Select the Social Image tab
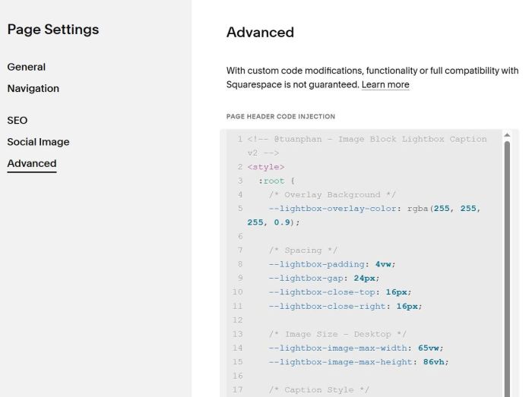Image resolution: width=532 pixels, height=397 pixels. tap(38, 142)
